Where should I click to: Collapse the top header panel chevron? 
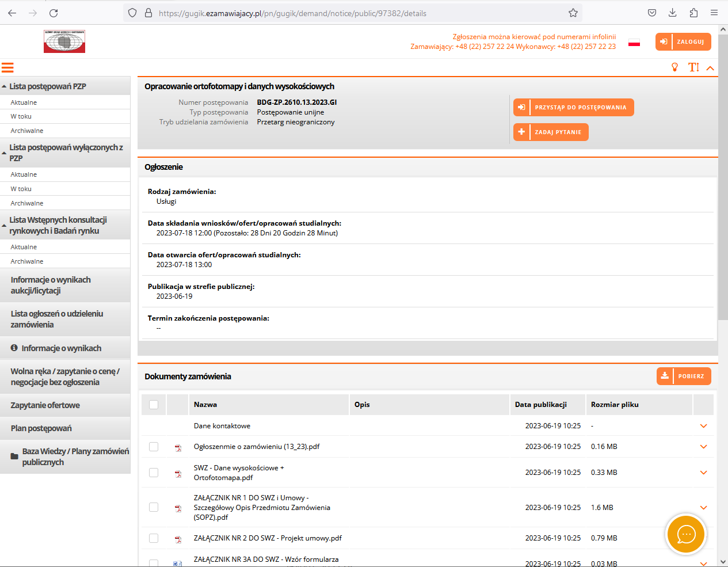[x=710, y=68]
